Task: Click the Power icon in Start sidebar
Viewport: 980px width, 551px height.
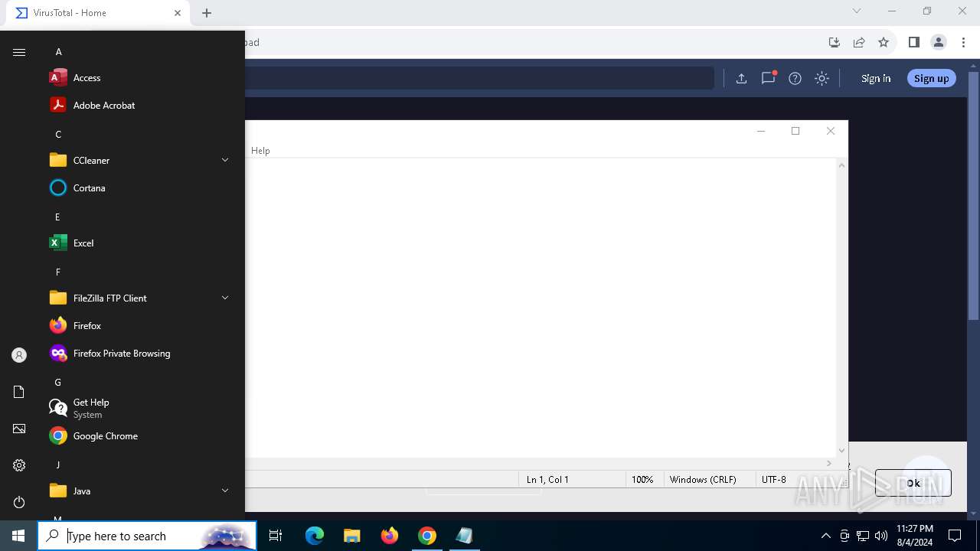Action: (x=19, y=502)
